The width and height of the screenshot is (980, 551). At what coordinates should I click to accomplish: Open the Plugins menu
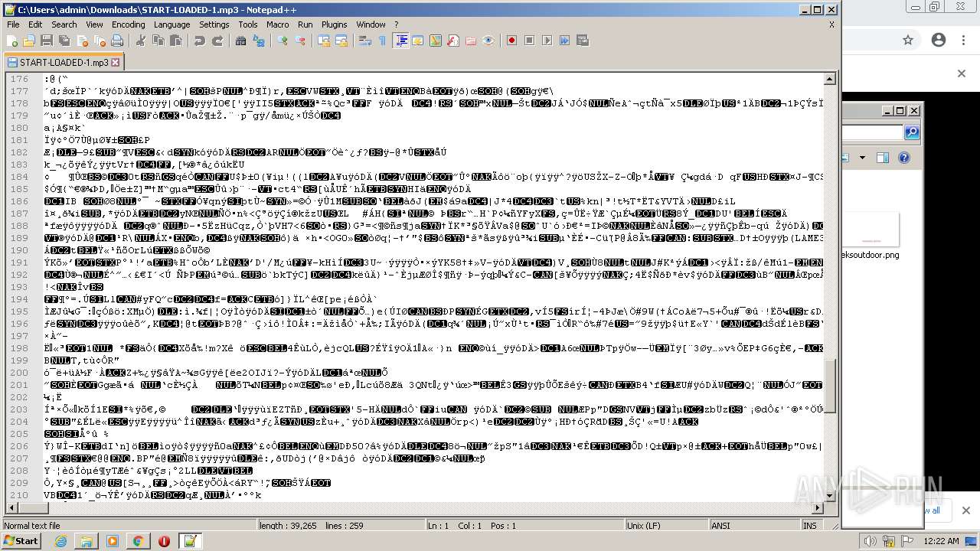[334, 24]
